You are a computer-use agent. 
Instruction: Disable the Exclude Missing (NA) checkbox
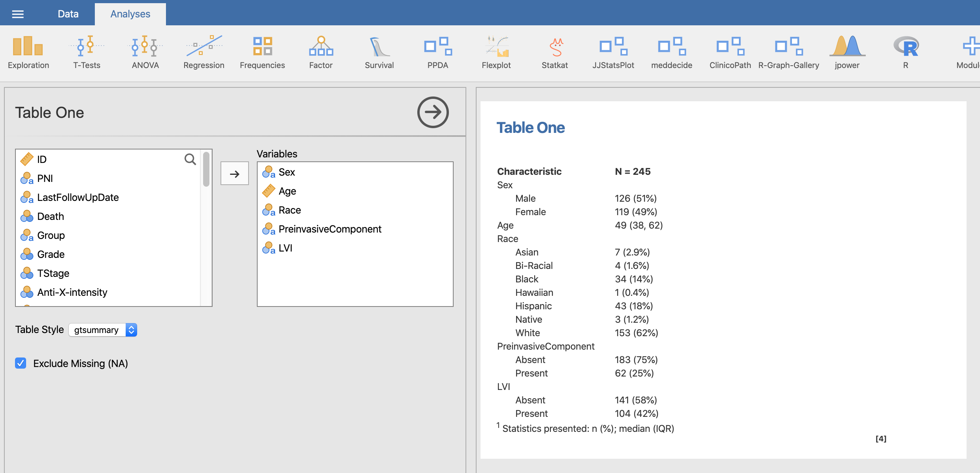pos(21,363)
